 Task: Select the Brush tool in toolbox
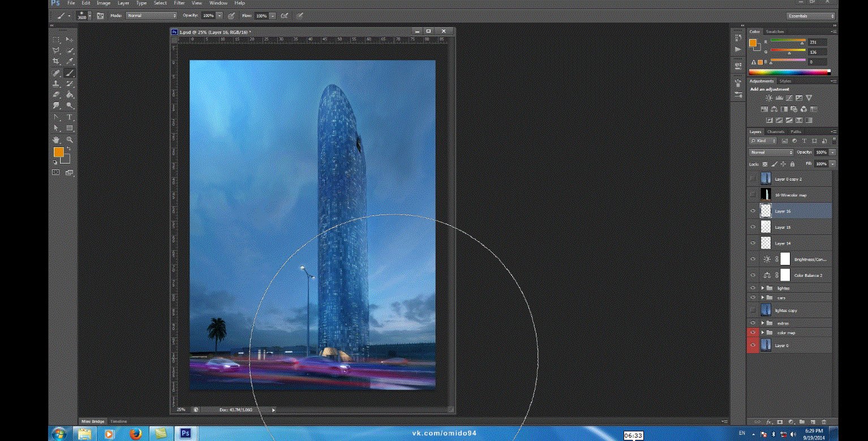[x=70, y=73]
